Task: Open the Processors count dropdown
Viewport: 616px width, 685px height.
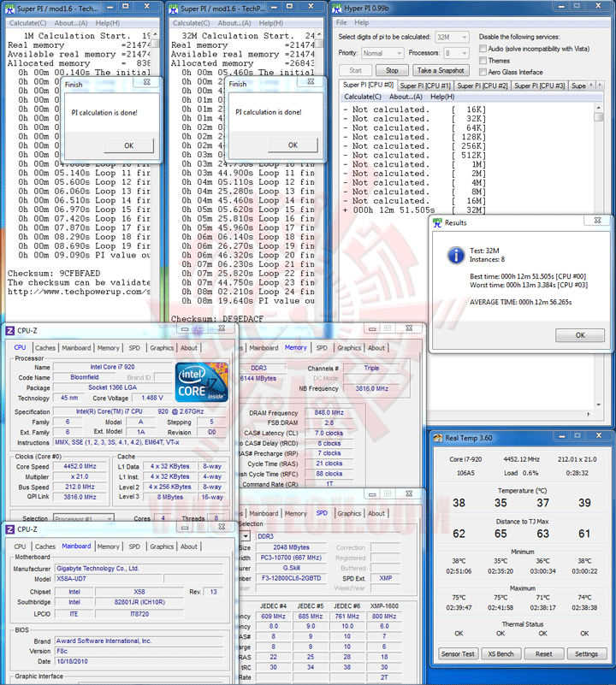Action: [x=455, y=53]
